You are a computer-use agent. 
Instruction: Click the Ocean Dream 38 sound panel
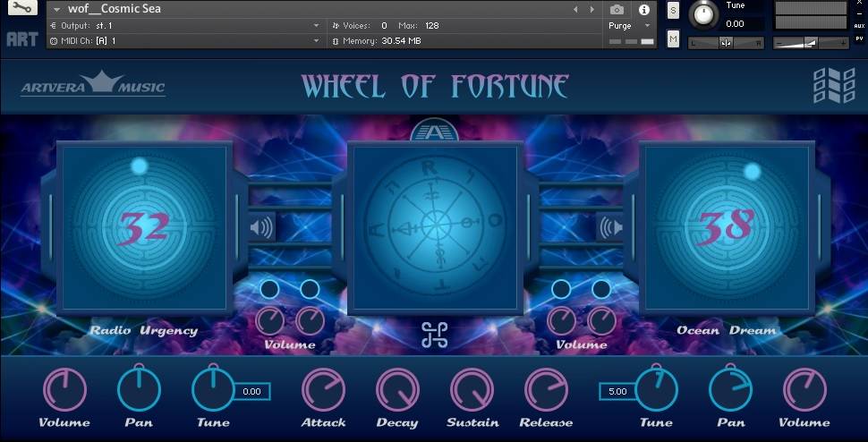(723, 228)
